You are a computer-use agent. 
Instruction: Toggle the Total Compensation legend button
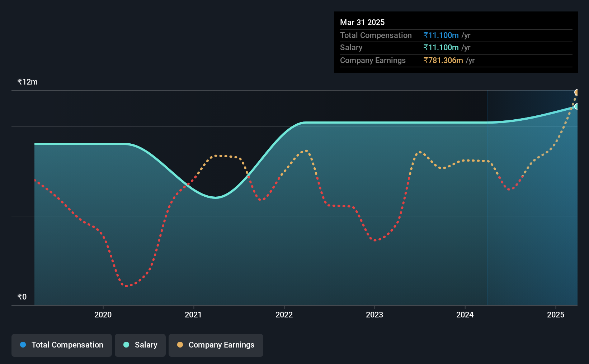(x=62, y=345)
